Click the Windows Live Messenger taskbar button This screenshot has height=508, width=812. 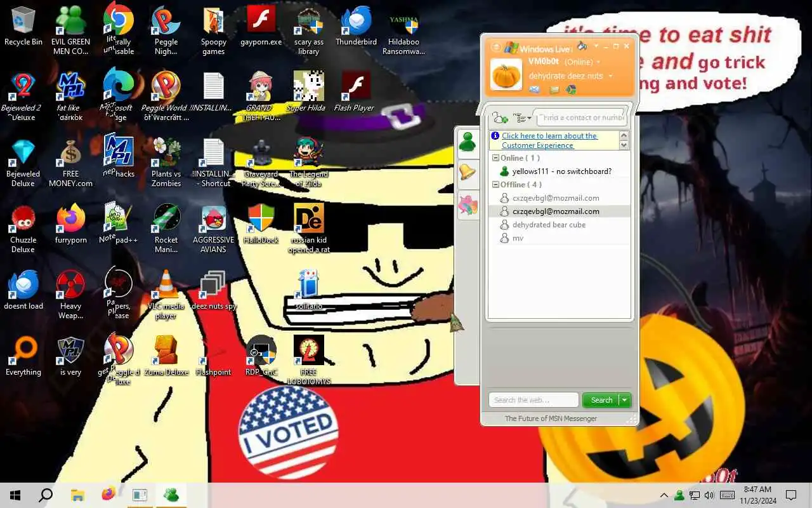(171, 495)
